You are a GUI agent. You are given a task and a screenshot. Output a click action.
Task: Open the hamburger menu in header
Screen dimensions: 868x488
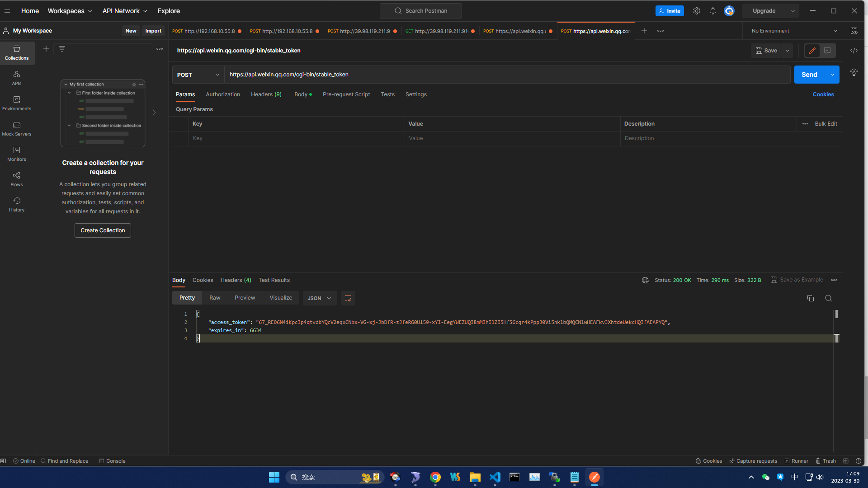pos(7,11)
